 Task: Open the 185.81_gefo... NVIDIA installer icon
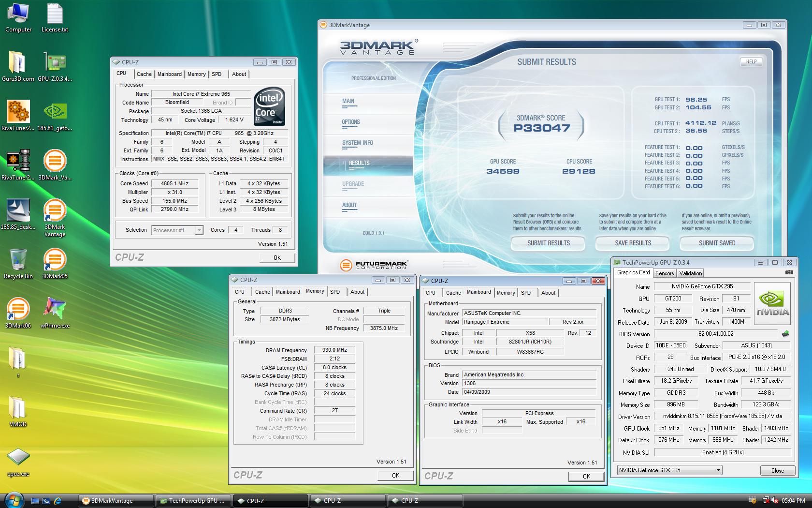(x=55, y=116)
